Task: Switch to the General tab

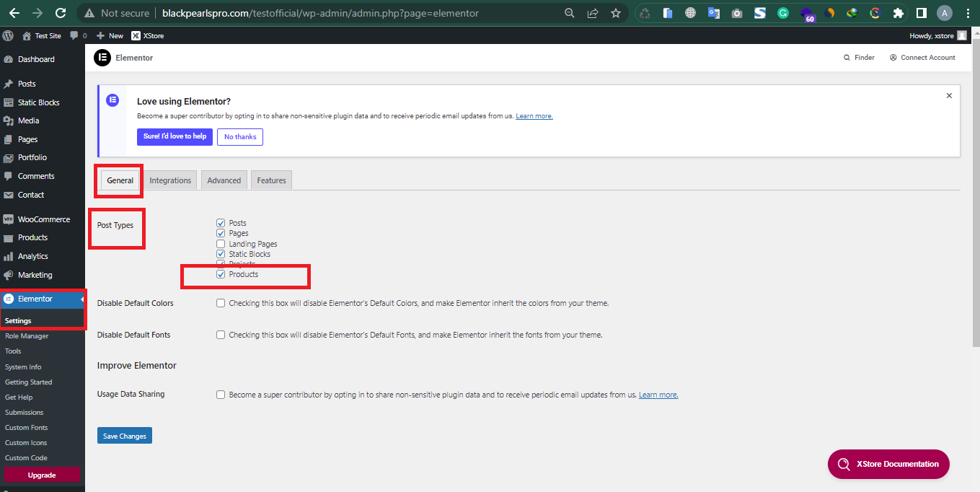Action: click(120, 180)
